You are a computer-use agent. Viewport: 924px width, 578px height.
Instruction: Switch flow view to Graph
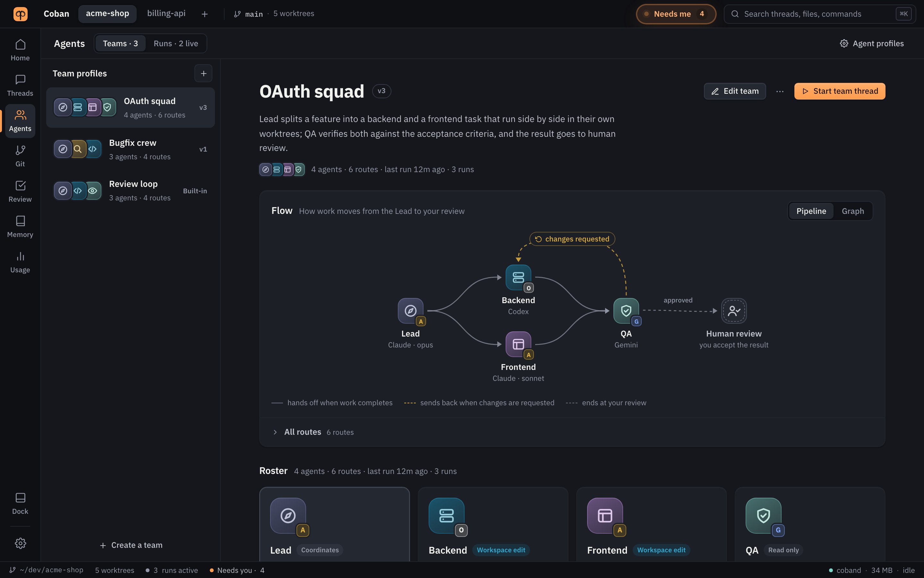852,211
